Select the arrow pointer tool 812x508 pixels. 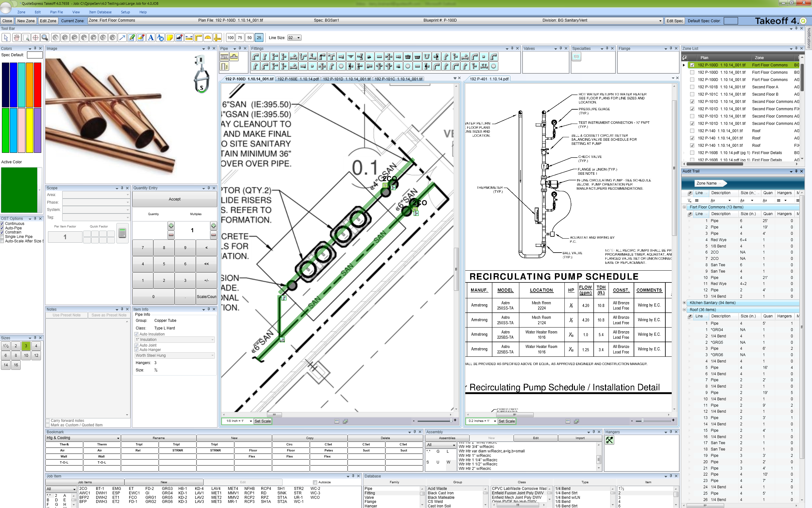point(6,37)
